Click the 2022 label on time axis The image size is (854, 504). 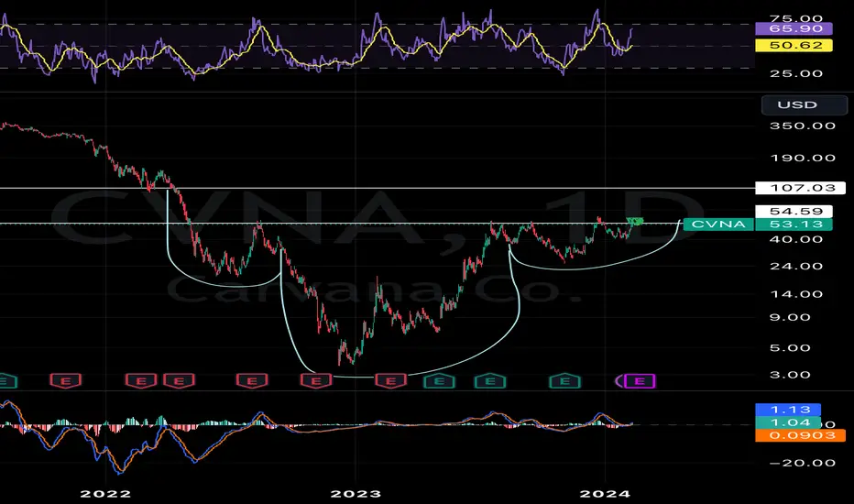click(x=105, y=494)
